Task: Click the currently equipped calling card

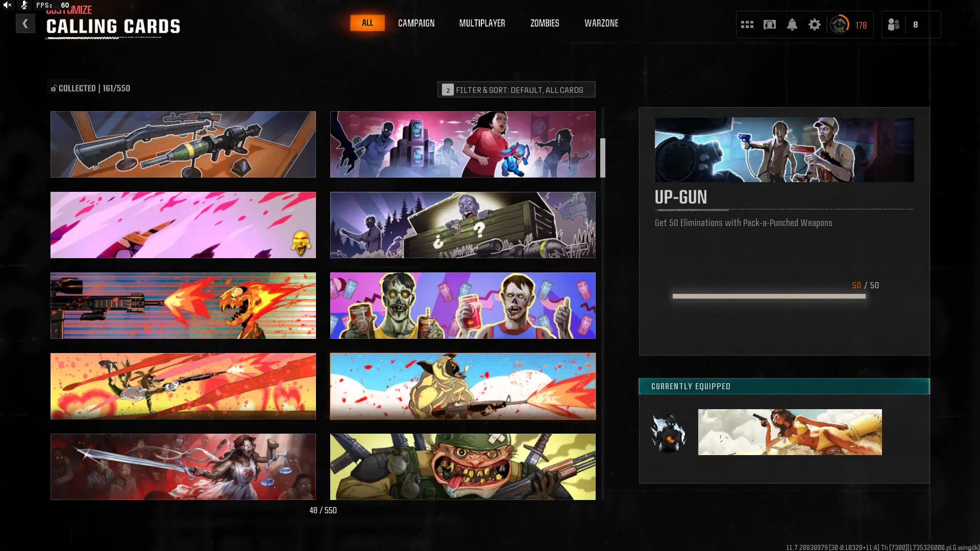Action: pyautogui.click(x=790, y=432)
